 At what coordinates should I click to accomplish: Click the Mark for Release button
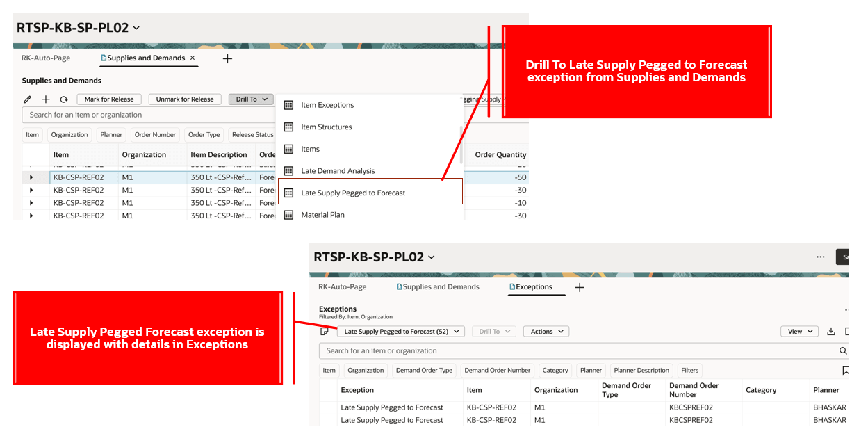click(x=109, y=99)
